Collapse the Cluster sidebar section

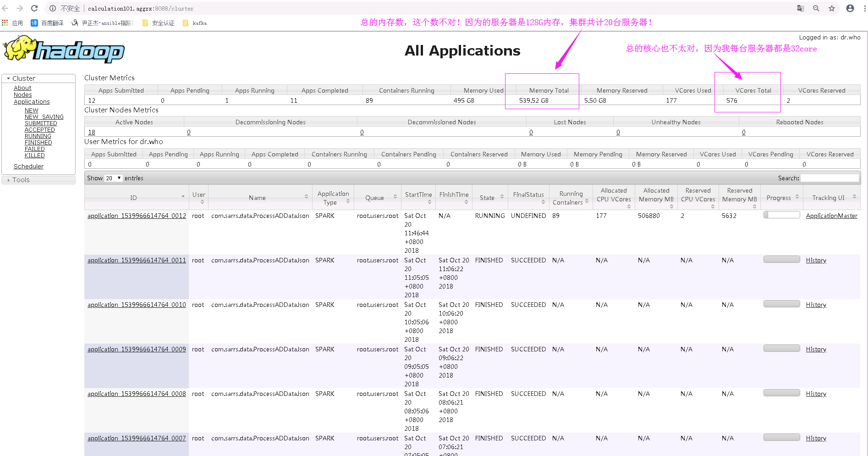(38, 78)
